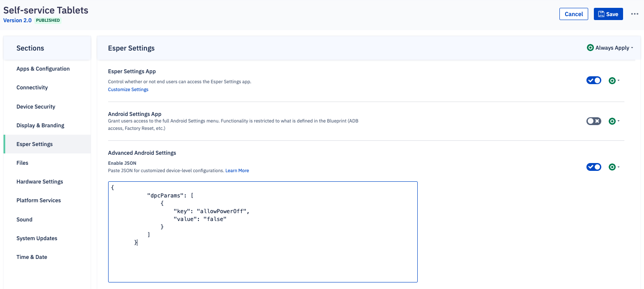Open apply-mode dropdown for Enable JSON

click(614, 167)
